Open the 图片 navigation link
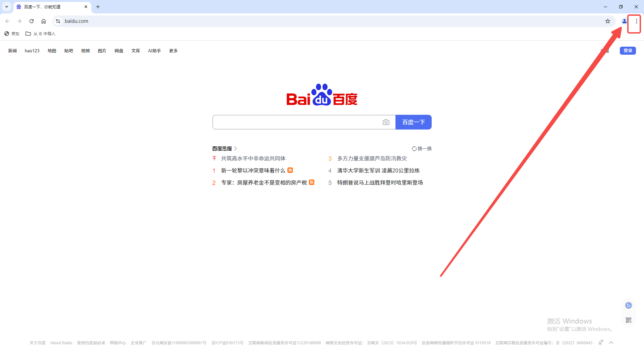The width and height of the screenshot is (644, 349). point(102,51)
